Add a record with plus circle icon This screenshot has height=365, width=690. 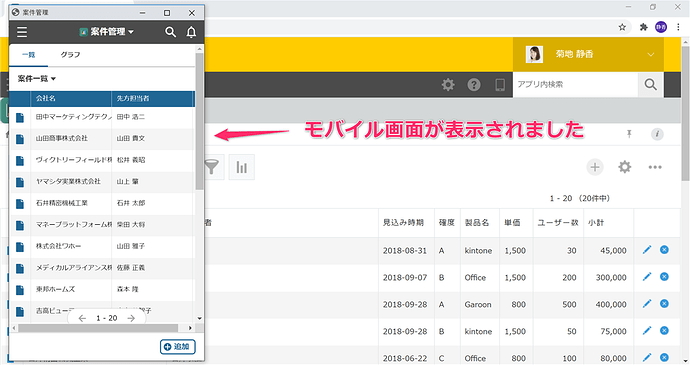[x=595, y=167]
